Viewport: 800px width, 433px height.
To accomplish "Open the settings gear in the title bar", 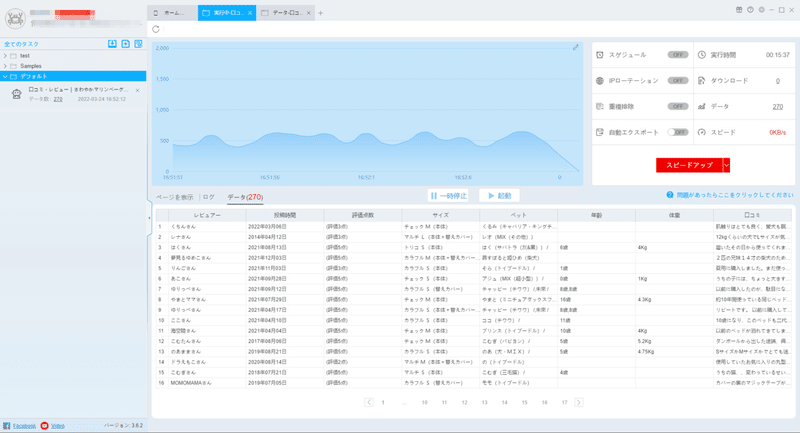I will [x=761, y=10].
